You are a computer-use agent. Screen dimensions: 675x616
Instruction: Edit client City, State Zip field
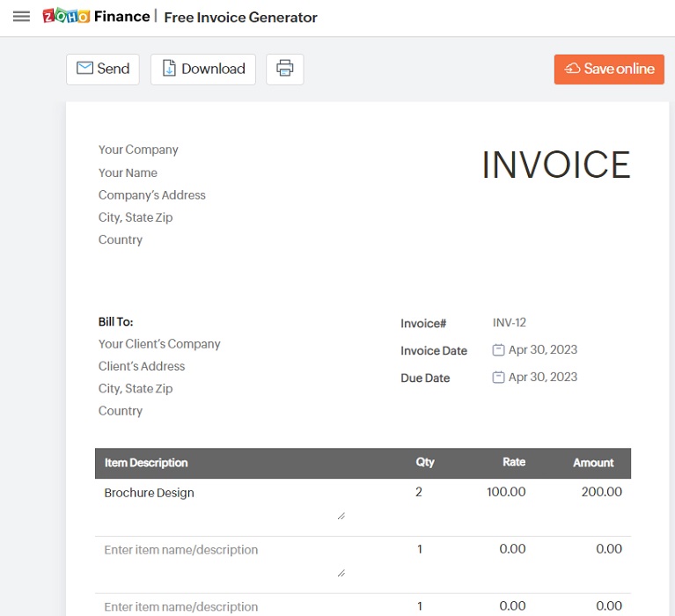(136, 389)
